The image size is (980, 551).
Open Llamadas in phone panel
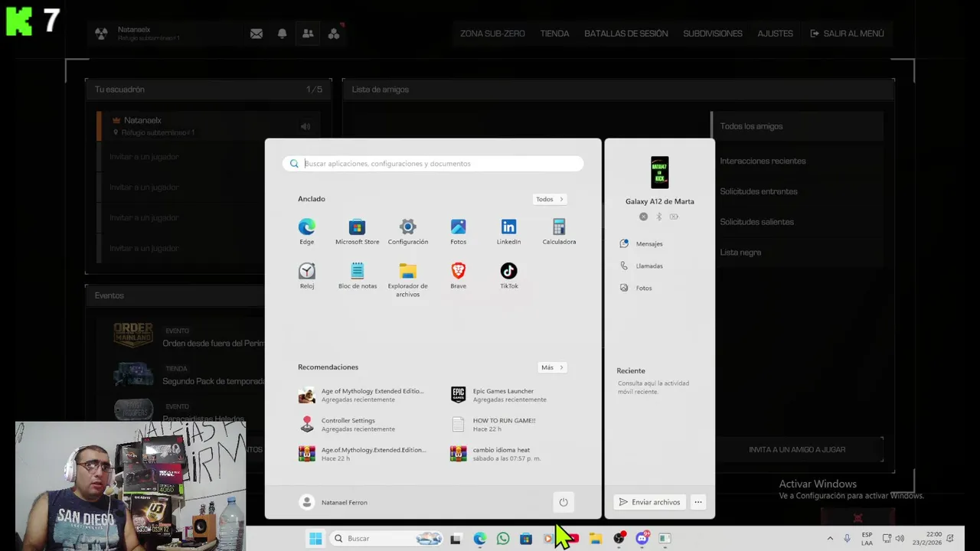(642, 266)
